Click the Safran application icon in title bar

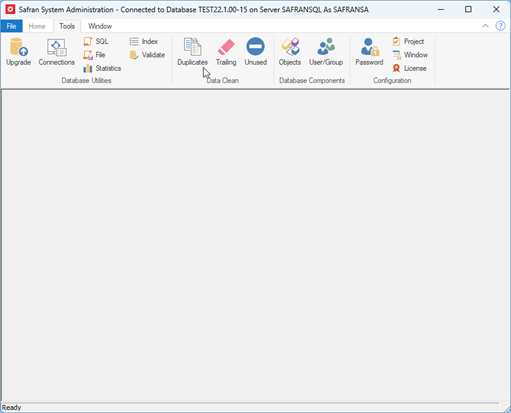coord(10,9)
